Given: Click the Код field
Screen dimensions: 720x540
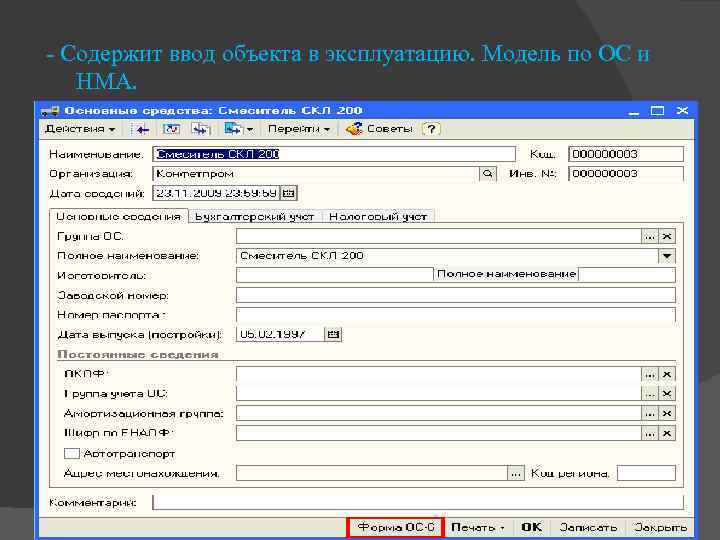Looking at the screenshot, I should tap(626, 154).
